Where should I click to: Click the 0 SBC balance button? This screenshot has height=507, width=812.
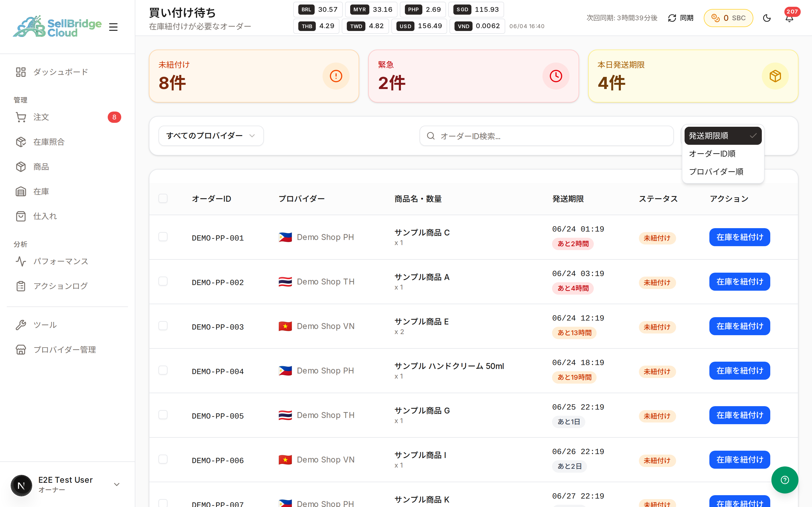[728, 18]
